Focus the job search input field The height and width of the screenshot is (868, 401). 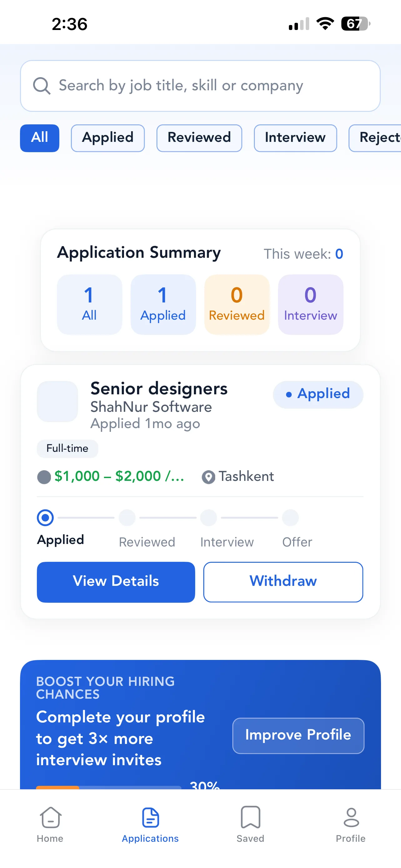pos(200,86)
